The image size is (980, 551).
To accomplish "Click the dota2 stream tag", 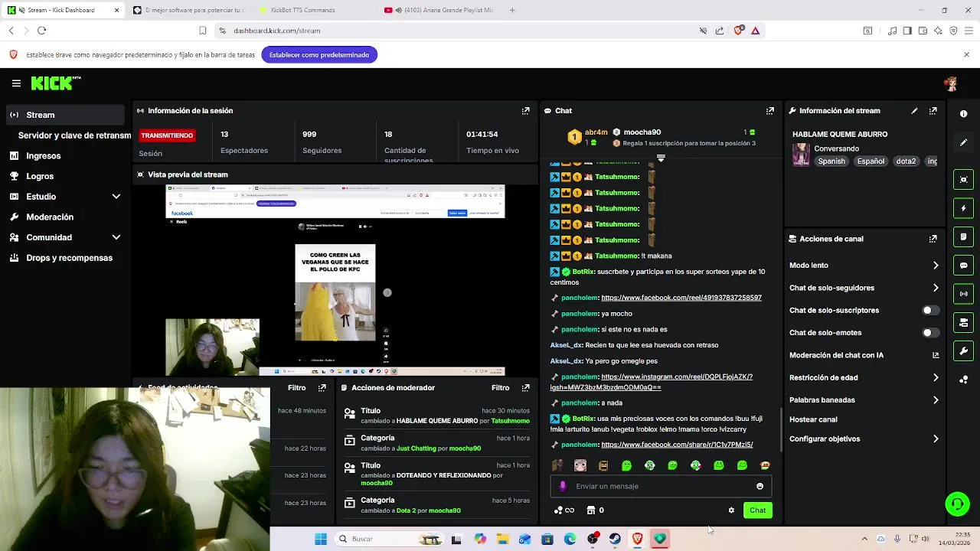I will (906, 161).
